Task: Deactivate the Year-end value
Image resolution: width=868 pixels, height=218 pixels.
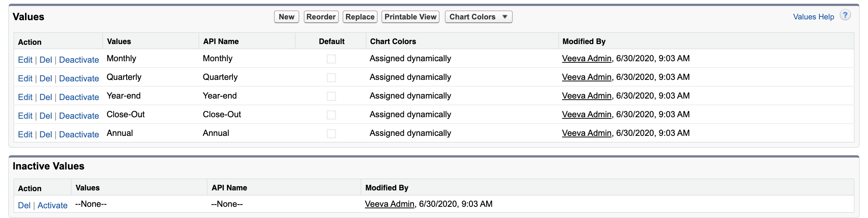Action: click(79, 97)
